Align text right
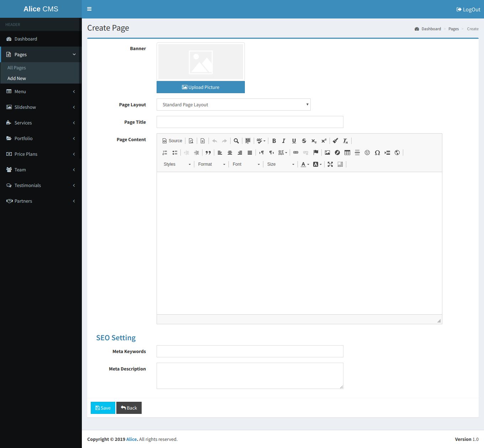 240,153
